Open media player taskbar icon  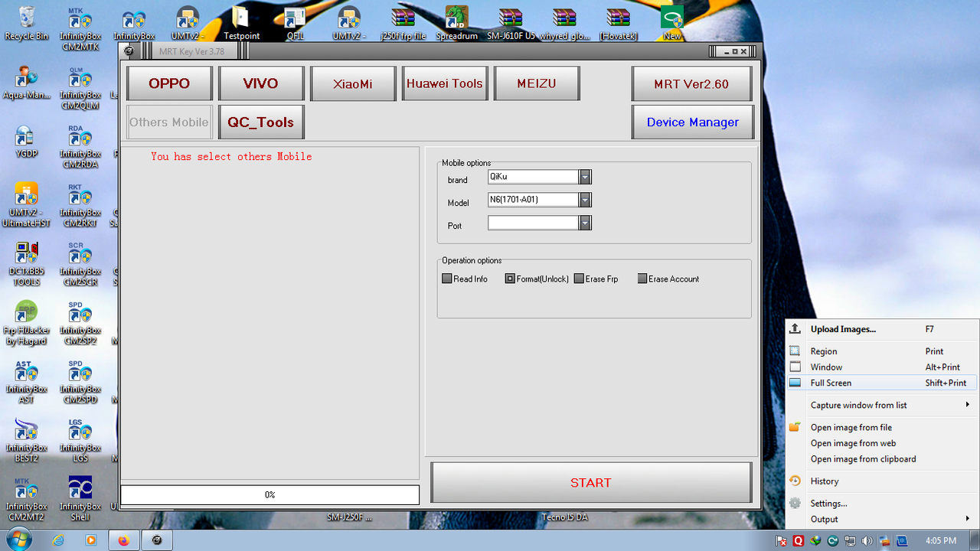[90, 540]
